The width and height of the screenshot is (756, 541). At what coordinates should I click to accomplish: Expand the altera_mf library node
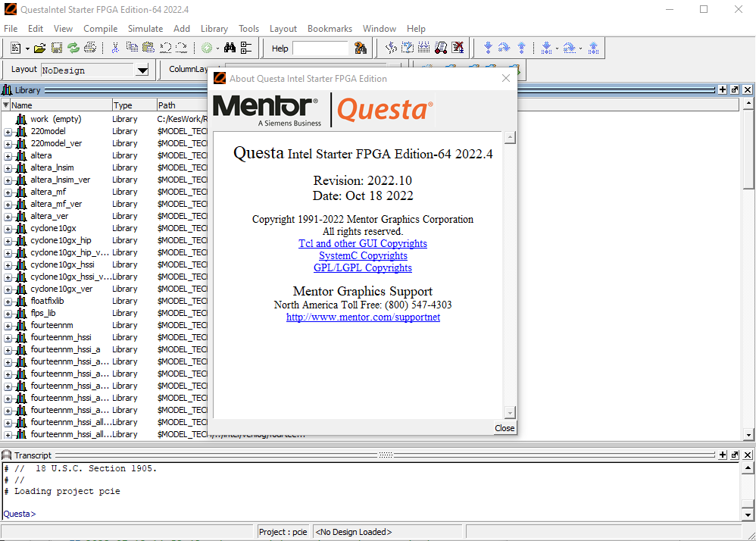[8, 192]
